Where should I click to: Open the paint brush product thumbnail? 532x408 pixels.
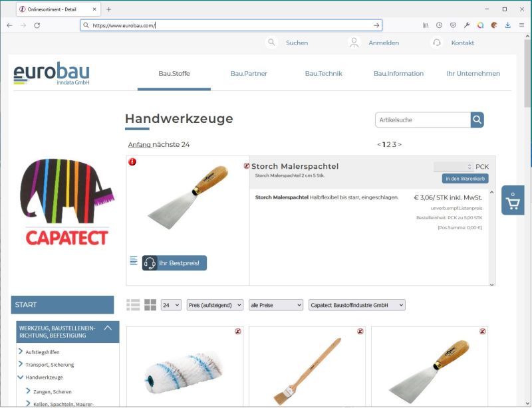307,371
